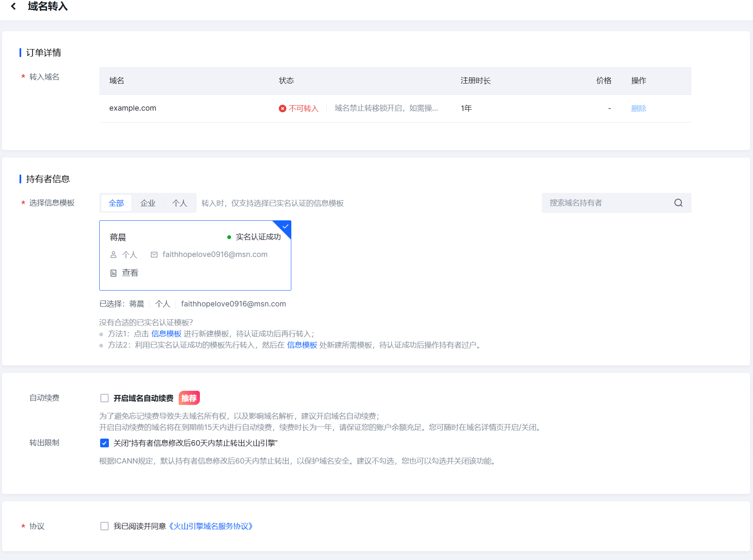The height and width of the screenshot is (560, 753).
Task: Click the 持有者信息 section heading
Action: pos(48,179)
